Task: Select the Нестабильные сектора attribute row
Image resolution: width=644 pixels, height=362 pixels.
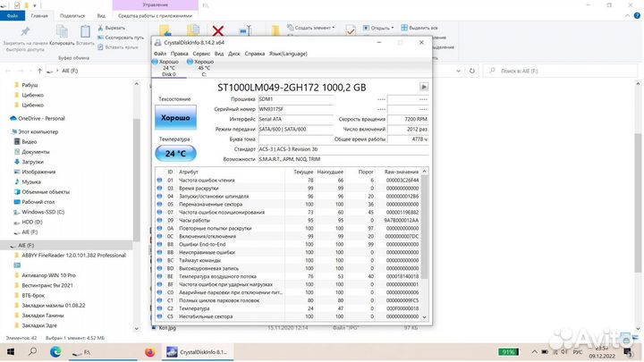Action: click(288, 316)
